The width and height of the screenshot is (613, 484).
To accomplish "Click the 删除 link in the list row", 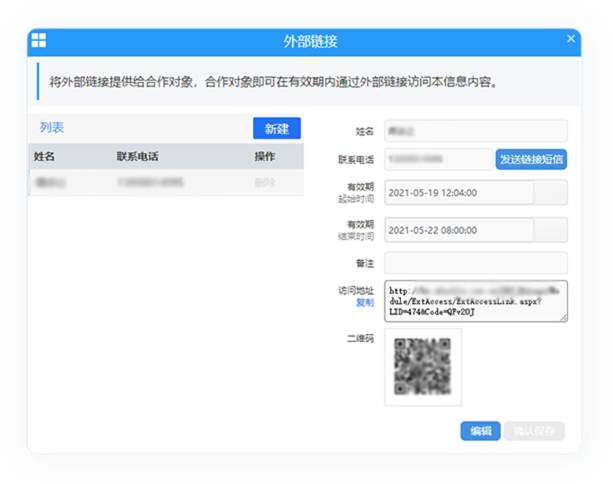I will [265, 183].
